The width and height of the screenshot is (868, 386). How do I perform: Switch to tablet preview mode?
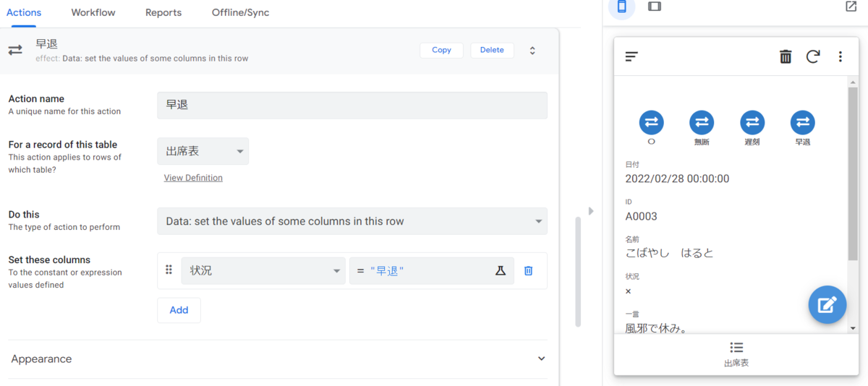654,7
